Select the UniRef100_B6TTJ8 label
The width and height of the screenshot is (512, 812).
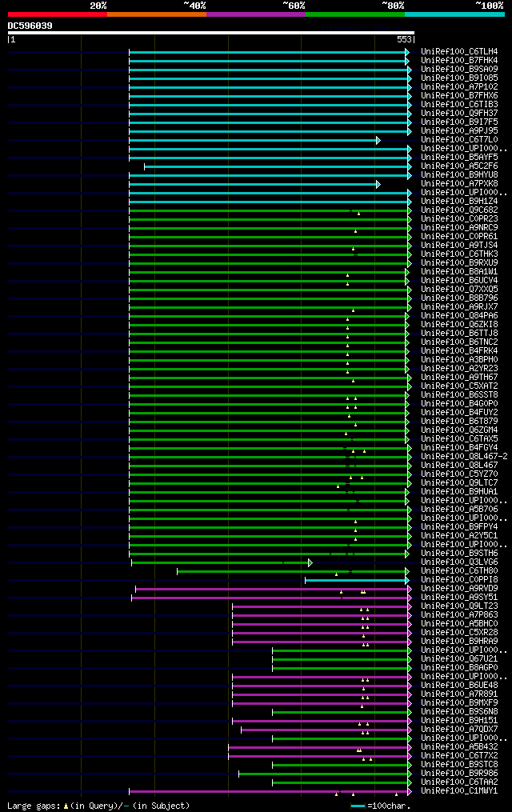point(459,334)
